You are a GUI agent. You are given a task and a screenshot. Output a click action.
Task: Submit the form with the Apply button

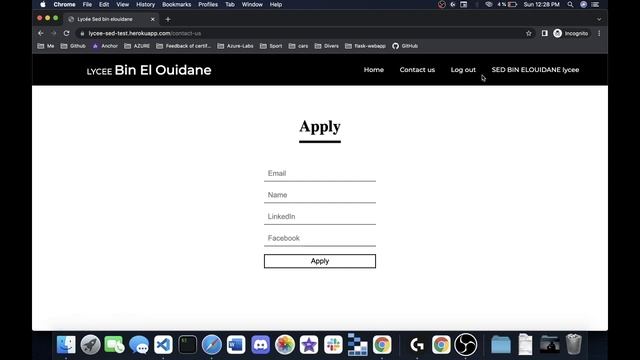tap(320, 261)
